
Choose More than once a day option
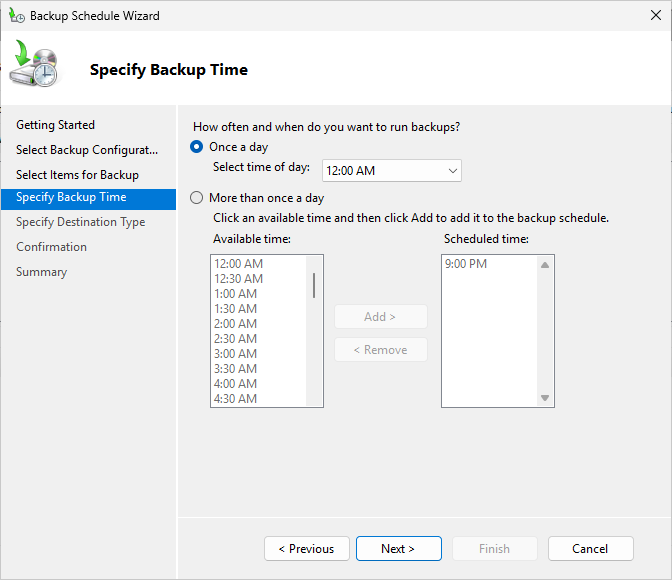(197, 198)
